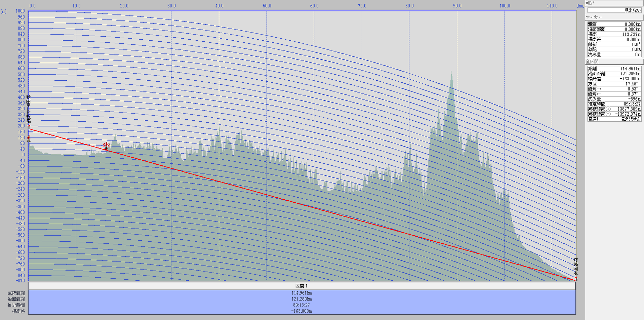Click the [m] unit label on elevation axis
This screenshot has height=320, width=644.
click(x=4, y=11)
